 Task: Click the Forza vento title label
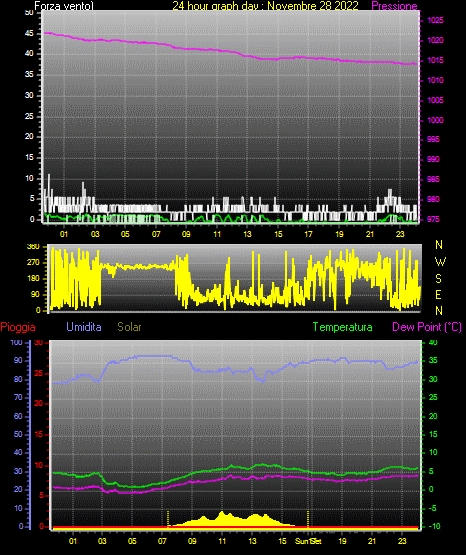pyautogui.click(x=64, y=6)
